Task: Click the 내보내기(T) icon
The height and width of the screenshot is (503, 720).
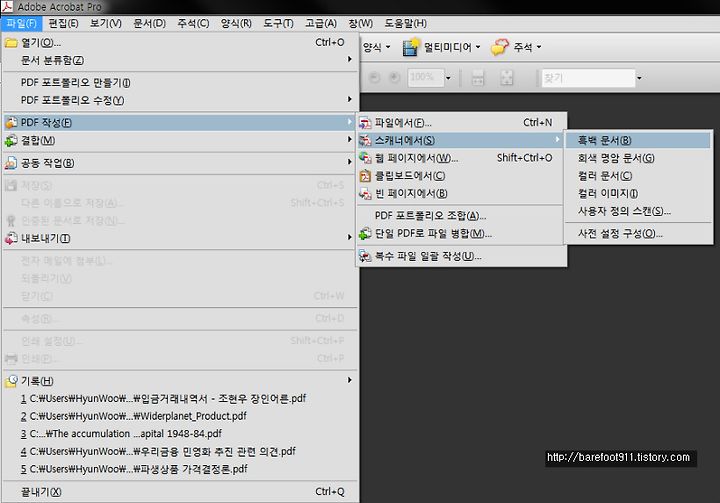Action: [11, 238]
